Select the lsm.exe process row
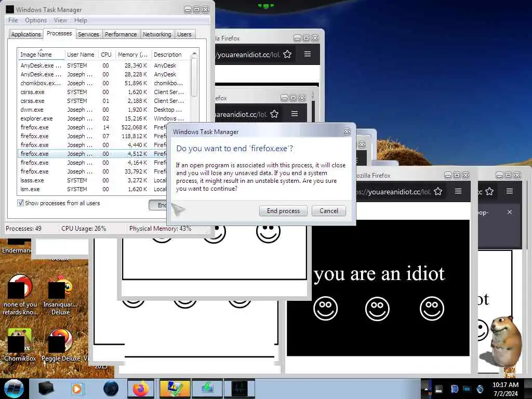This screenshot has width=532, height=399. pos(94,189)
